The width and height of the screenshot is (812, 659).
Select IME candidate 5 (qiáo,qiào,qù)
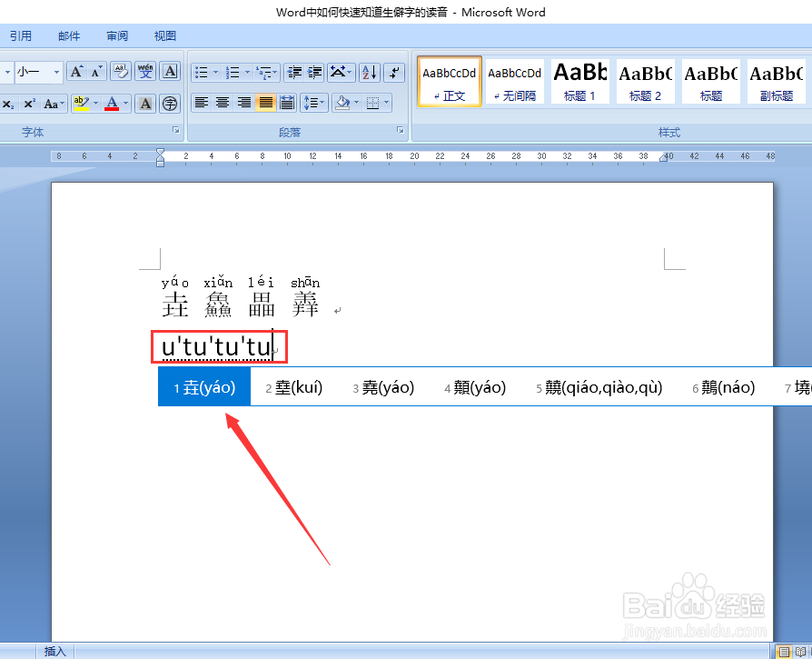point(599,387)
